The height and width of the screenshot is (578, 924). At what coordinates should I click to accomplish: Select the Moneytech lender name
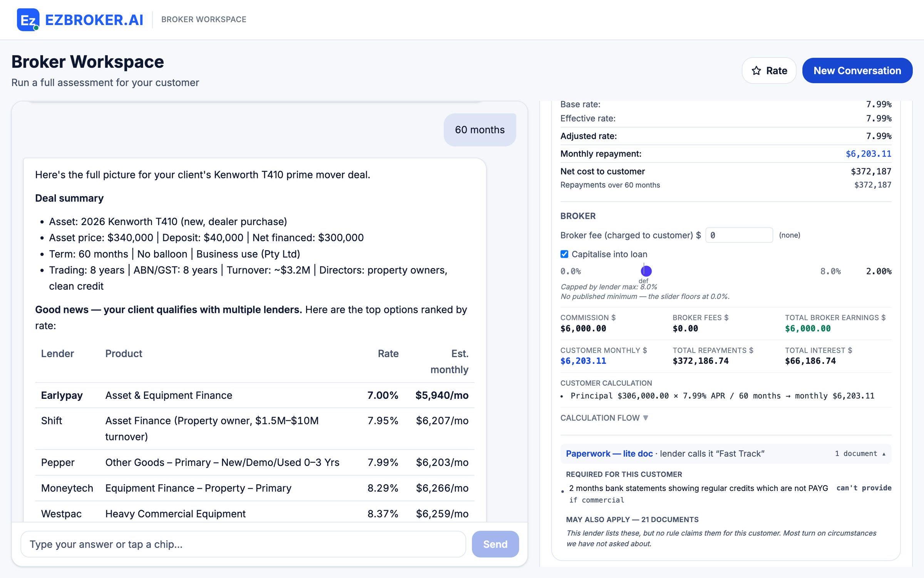67,488
